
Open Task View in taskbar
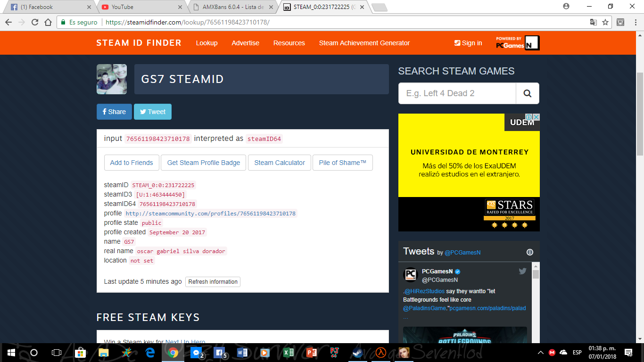coord(56,353)
